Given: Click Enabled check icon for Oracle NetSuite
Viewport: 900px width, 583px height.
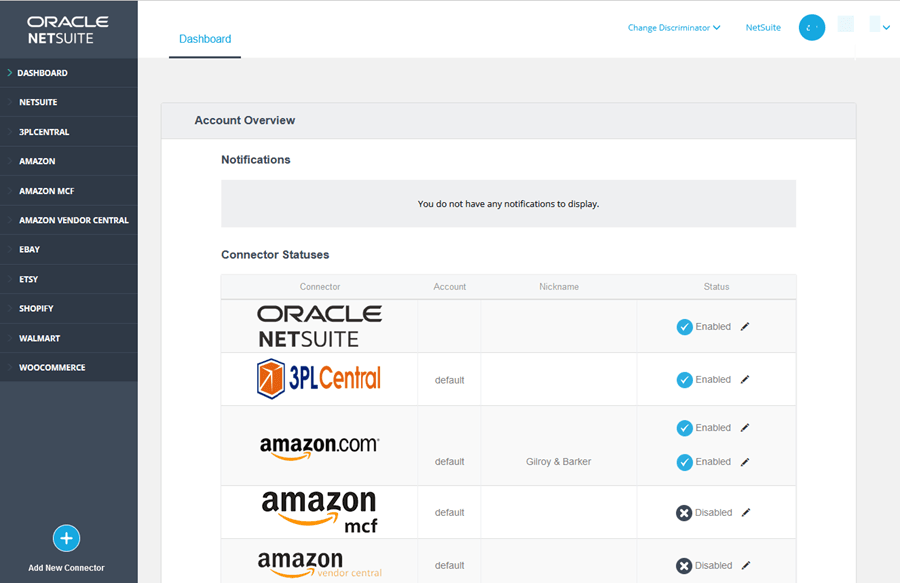Looking at the screenshot, I should (x=684, y=327).
